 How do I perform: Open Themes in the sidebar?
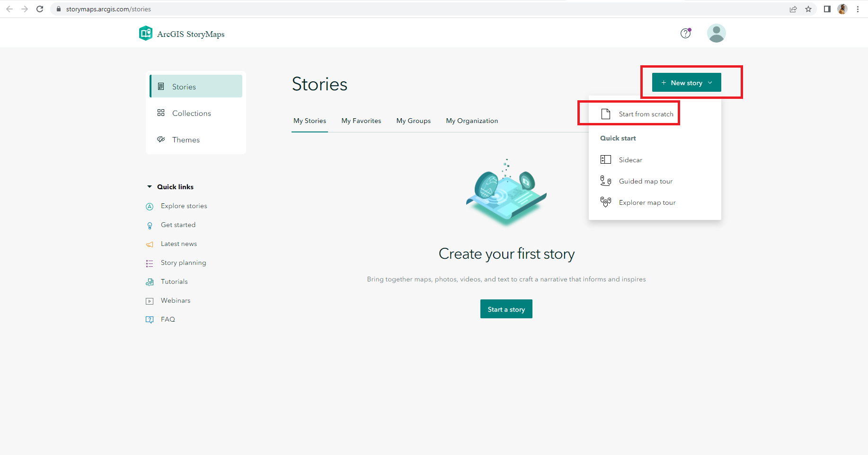click(186, 140)
